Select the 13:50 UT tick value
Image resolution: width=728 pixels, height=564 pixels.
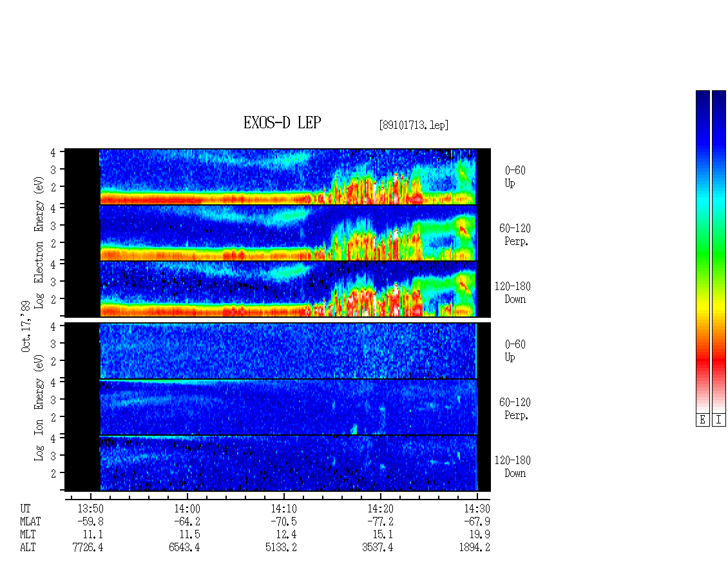(90, 509)
